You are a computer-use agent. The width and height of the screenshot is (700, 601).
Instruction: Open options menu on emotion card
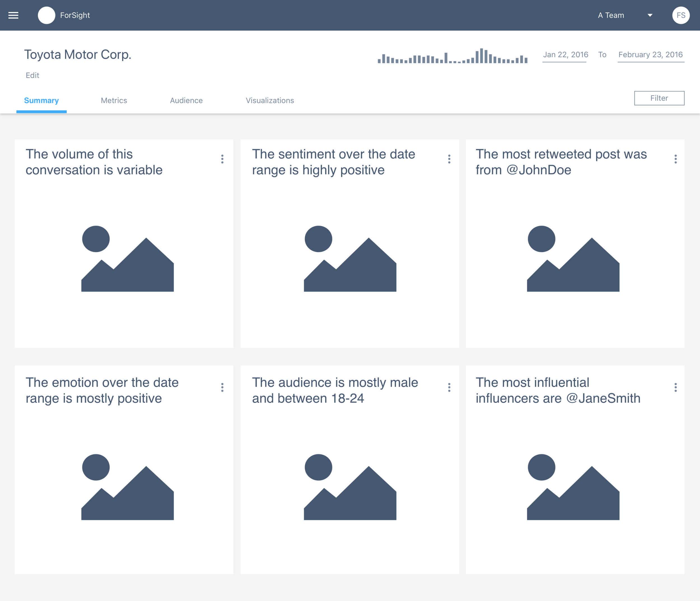[222, 387]
